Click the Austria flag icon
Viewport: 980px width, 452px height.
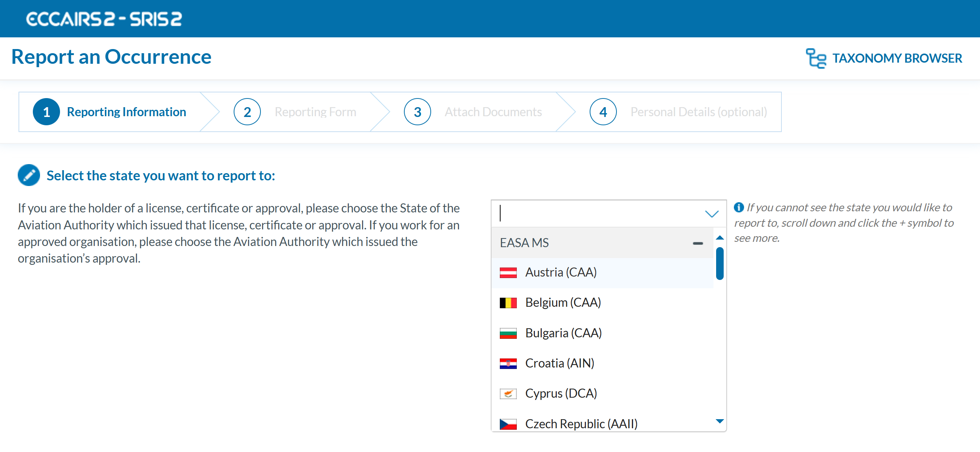pyautogui.click(x=508, y=272)
